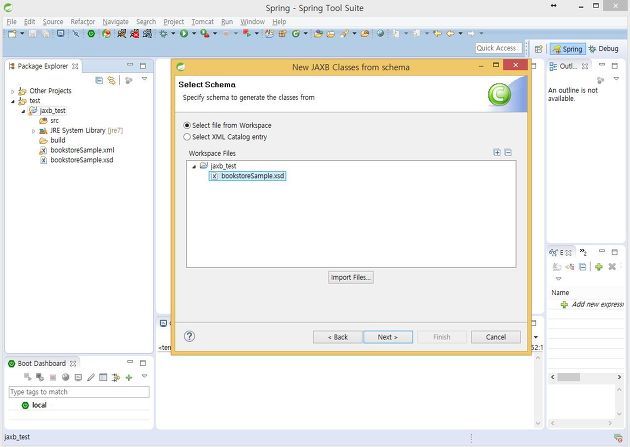Open the Source menu
This screenshot has width=630, height=447.
(53, 22)
